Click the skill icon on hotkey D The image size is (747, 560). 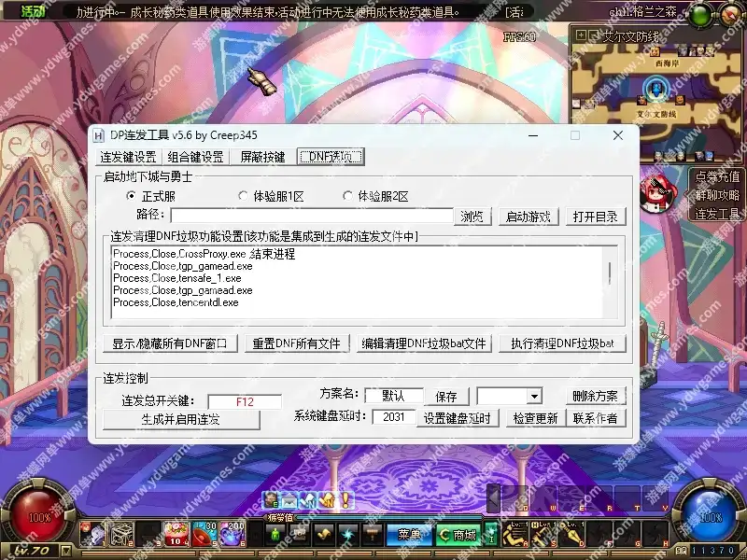[x=571, y=534]
